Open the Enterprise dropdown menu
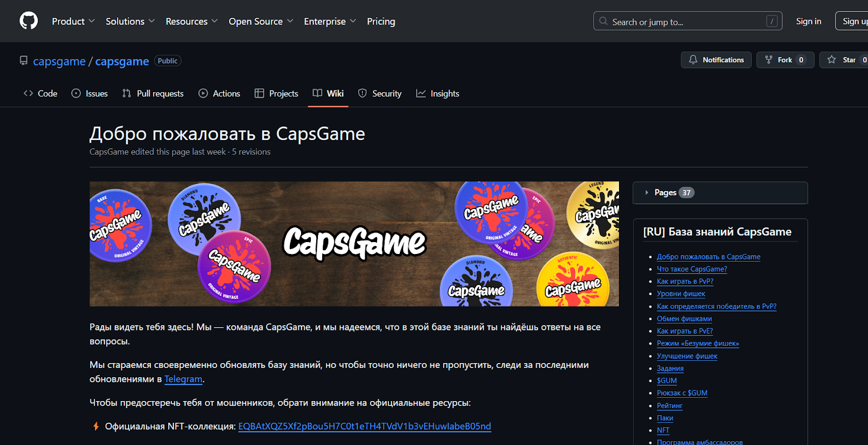This screenshot has width=868, height=445. (330, 21)
